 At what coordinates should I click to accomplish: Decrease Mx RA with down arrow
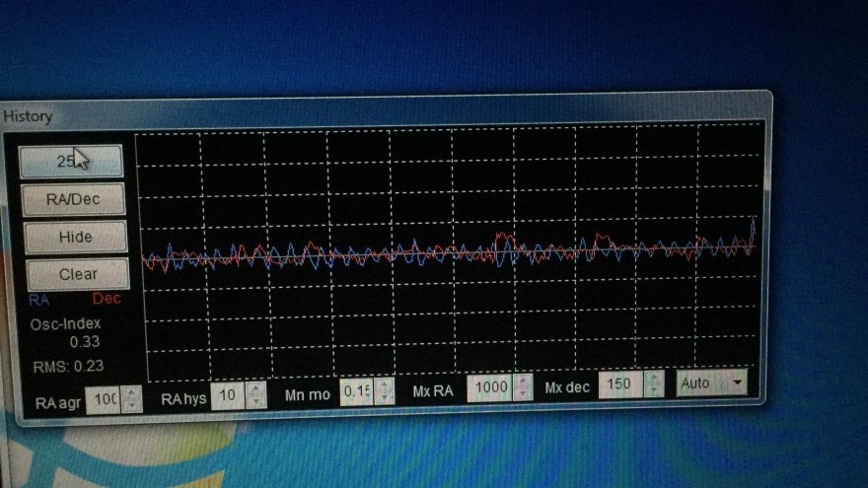(x=523, y=394)
